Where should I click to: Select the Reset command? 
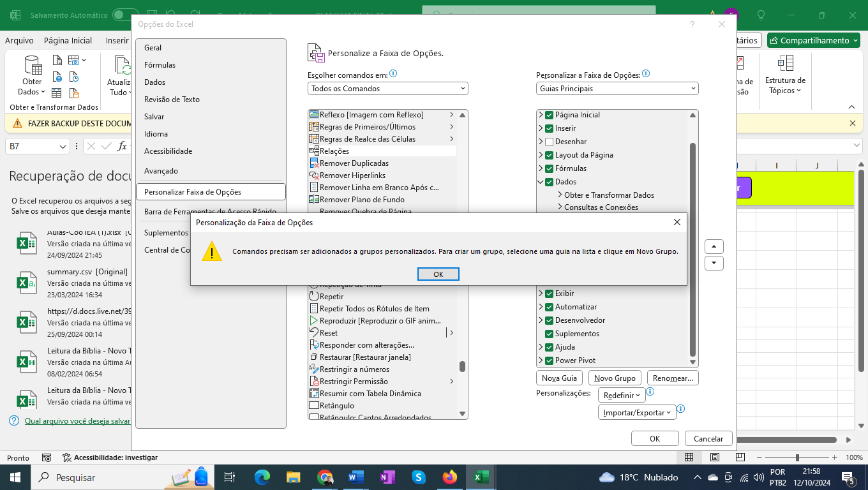point(382,333)
